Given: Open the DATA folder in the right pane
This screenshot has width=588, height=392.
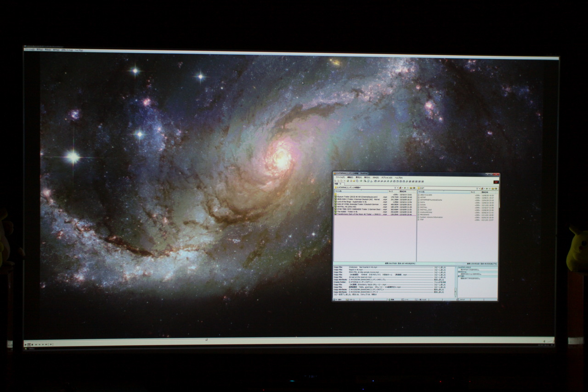Looking at the screenshot, I should [x=423, y=202].
